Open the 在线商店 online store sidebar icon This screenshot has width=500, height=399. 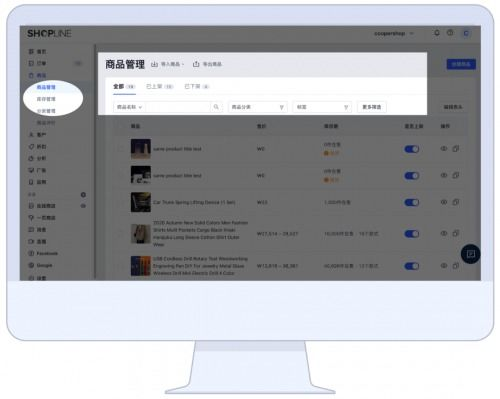pos(31,206)
